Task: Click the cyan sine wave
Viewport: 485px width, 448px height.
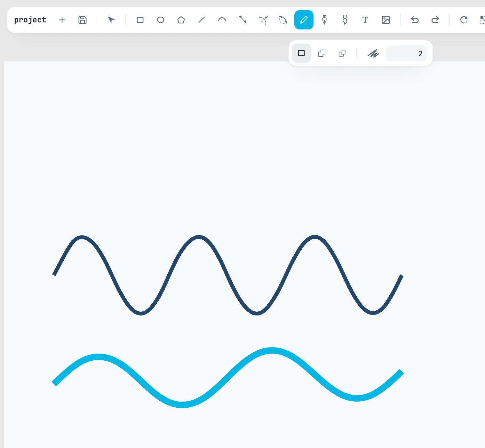Action: tap(228, 377)
